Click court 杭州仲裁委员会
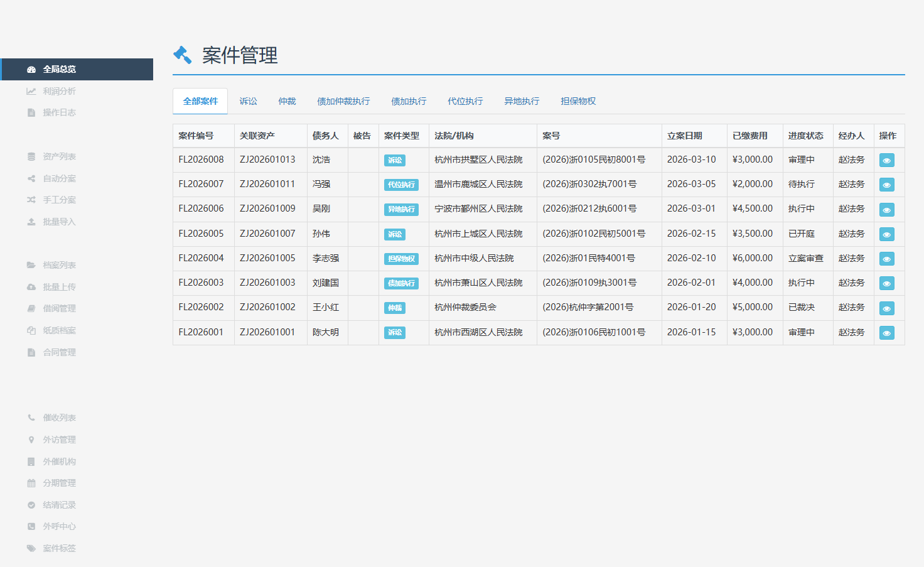This screenshot has height=567, width=924. 465,307
